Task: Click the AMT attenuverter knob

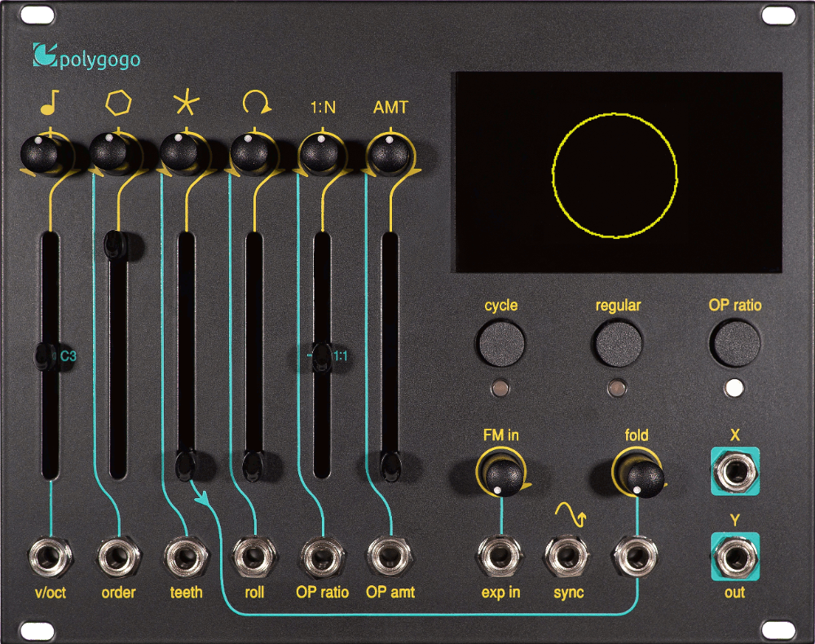Action: 390,152
